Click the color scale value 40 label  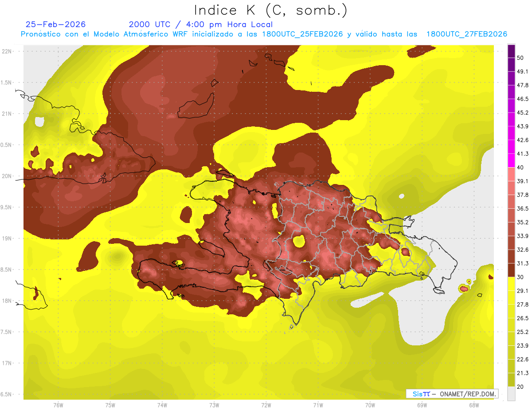coord(520,168)
